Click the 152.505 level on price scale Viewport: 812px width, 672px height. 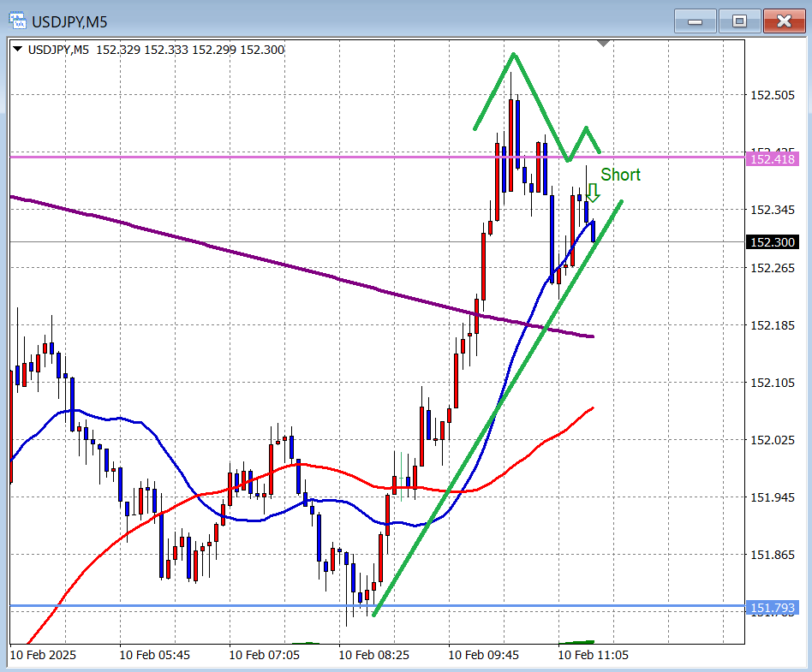click(x=771, y=95)
